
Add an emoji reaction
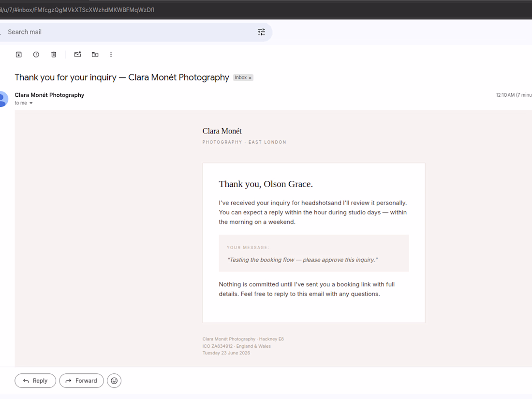114,381
